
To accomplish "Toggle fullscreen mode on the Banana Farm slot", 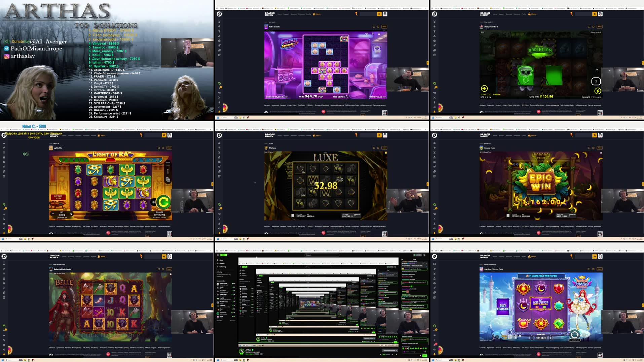I will point(589,148).
